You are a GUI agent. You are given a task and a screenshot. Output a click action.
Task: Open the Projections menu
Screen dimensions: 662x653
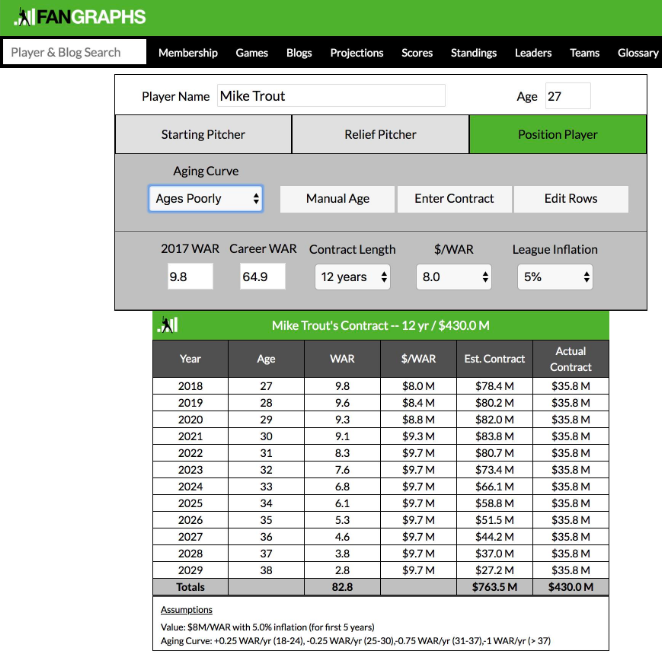[x=357, y=53]
